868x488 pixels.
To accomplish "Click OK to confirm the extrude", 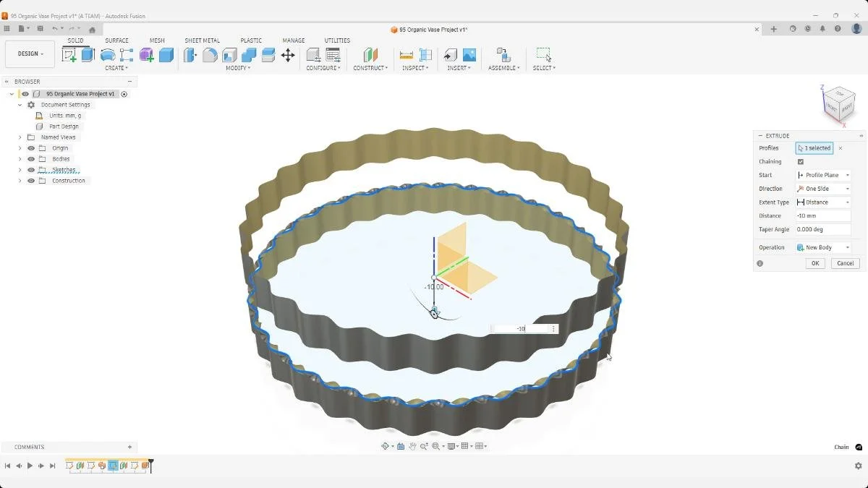I will point(815,263).
